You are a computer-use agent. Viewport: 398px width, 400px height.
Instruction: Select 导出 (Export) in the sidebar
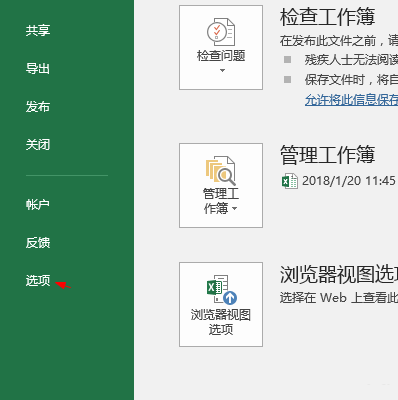[38, 69]
